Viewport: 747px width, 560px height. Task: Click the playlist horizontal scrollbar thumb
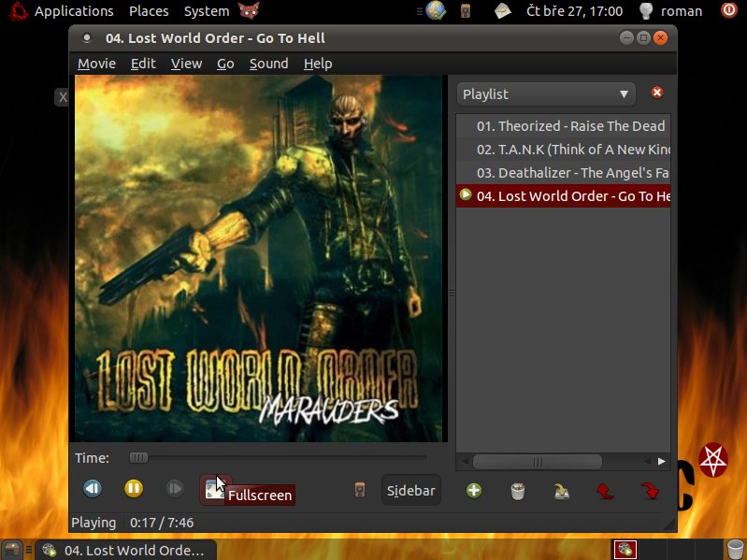click(538, 462)
